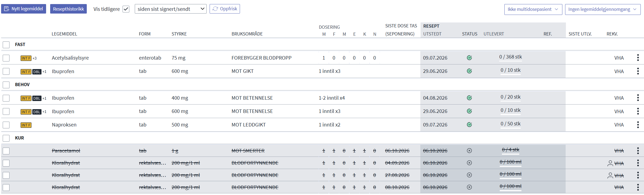
Task: Click approved status icon for Acetylsalisylsyre
Action: click(469, 58)
